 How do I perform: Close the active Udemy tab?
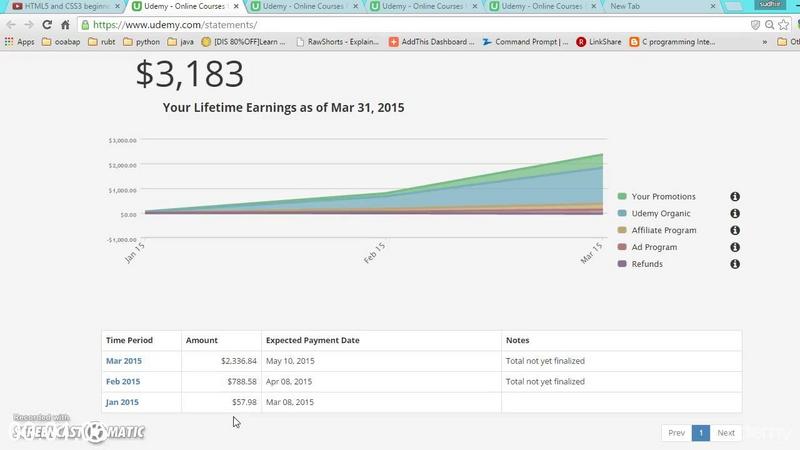pos(236,6)
